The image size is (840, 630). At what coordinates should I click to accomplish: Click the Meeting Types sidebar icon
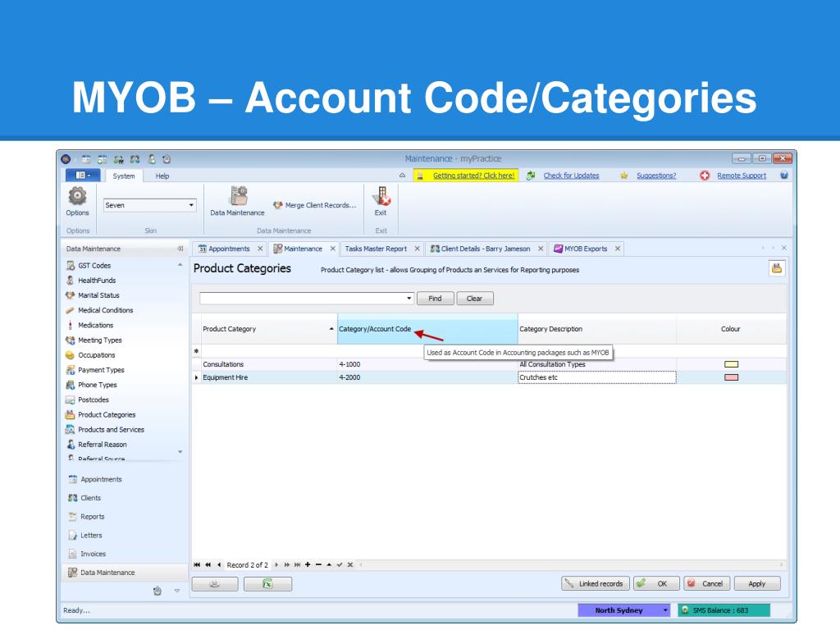coord(71,340)
